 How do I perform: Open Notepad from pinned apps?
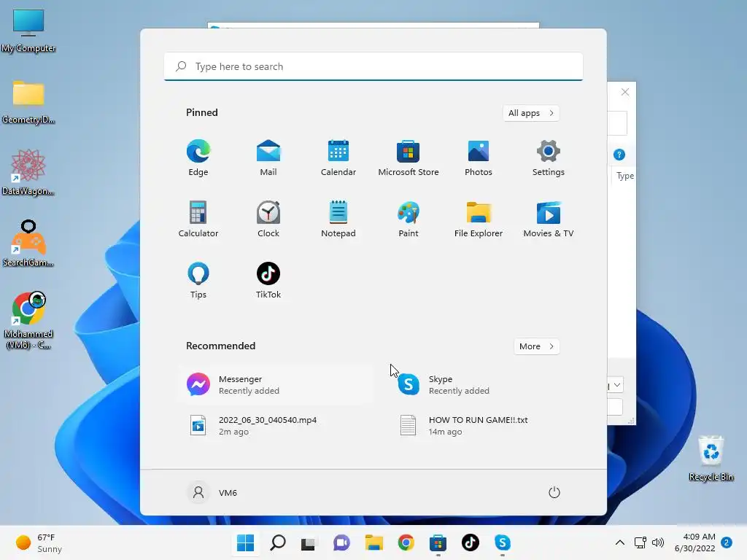(x=338, y=219)
